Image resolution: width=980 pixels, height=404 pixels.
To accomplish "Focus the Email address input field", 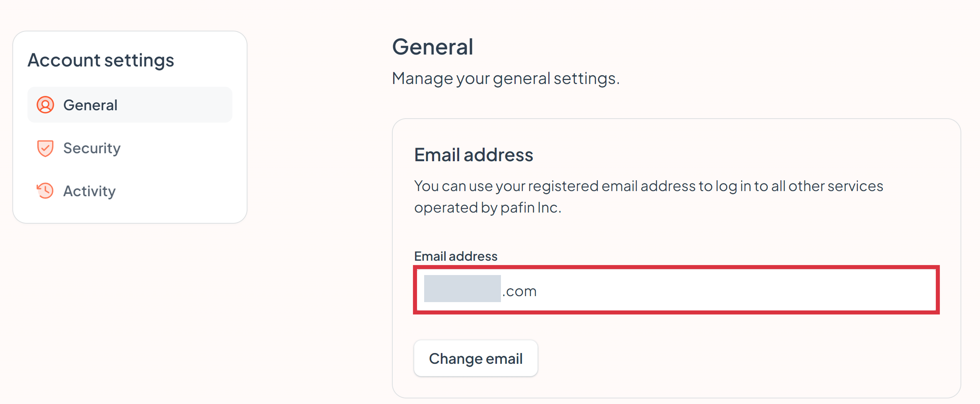I will tap(676, 290).
